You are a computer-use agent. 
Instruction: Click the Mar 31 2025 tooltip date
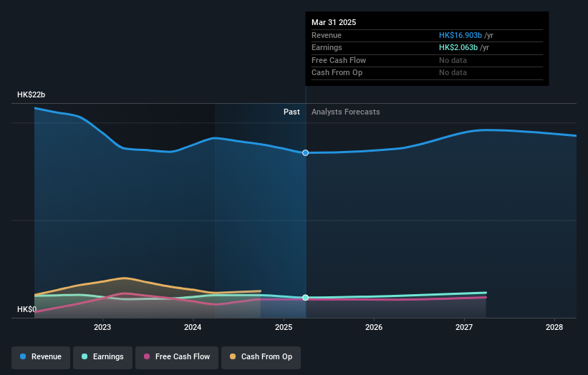click(334, 22)
